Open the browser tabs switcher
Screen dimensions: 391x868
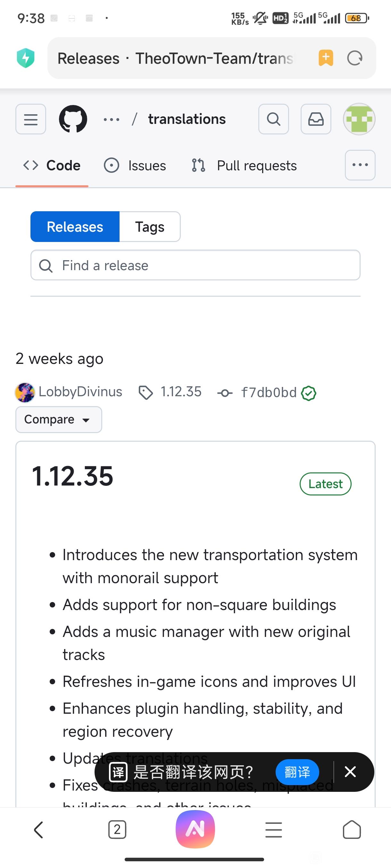(x=117, y=829)
